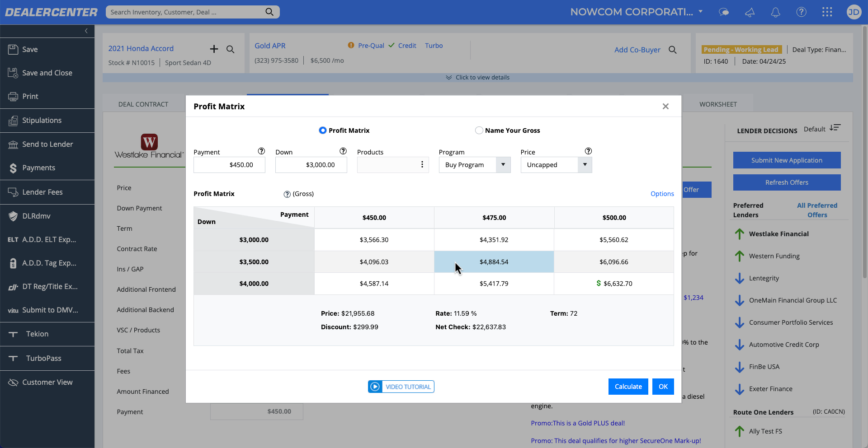Click Add Co-Buyer link
The image size is (868, 448).
[x=637, y=50]
